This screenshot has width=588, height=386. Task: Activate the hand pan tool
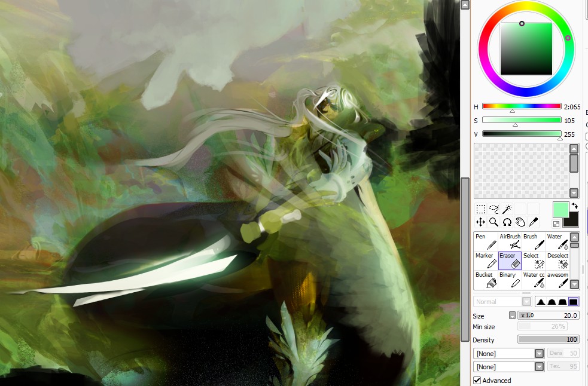pyautogui.click(x=520, y=222)
